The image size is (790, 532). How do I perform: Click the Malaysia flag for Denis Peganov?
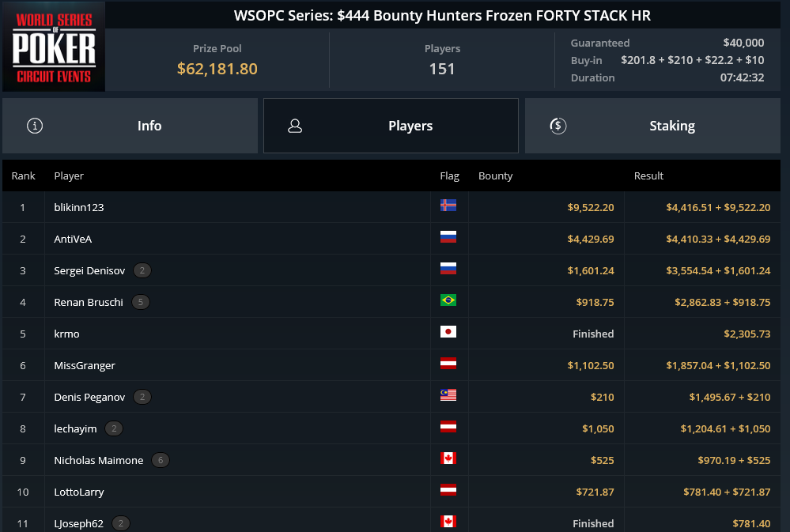(x=448, y=395)
